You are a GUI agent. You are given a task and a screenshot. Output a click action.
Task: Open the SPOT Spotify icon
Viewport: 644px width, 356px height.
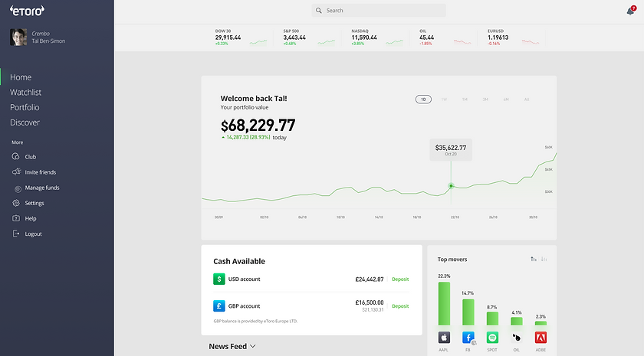click(x=492, y=338)
